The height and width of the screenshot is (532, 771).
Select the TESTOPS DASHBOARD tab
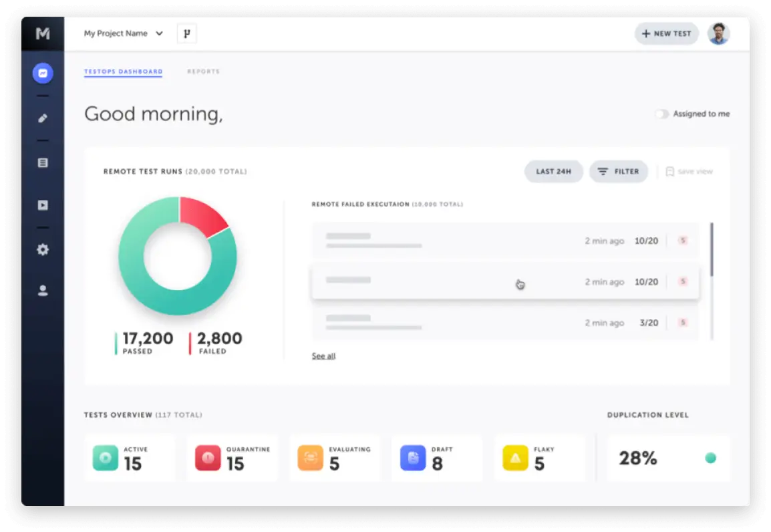pyautogui.click(x=123, y=72)
